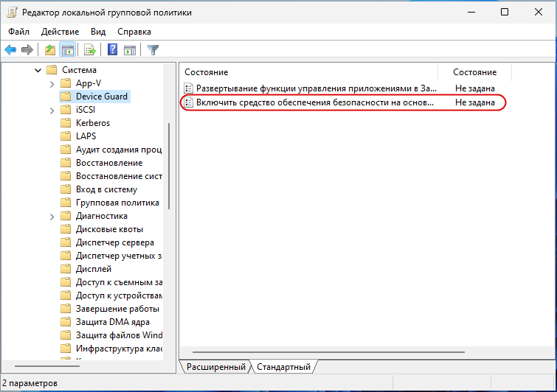Viewport: 557px width, 392px height.
Task: Click the Kerberos folder icon
Action: (66, 123)
